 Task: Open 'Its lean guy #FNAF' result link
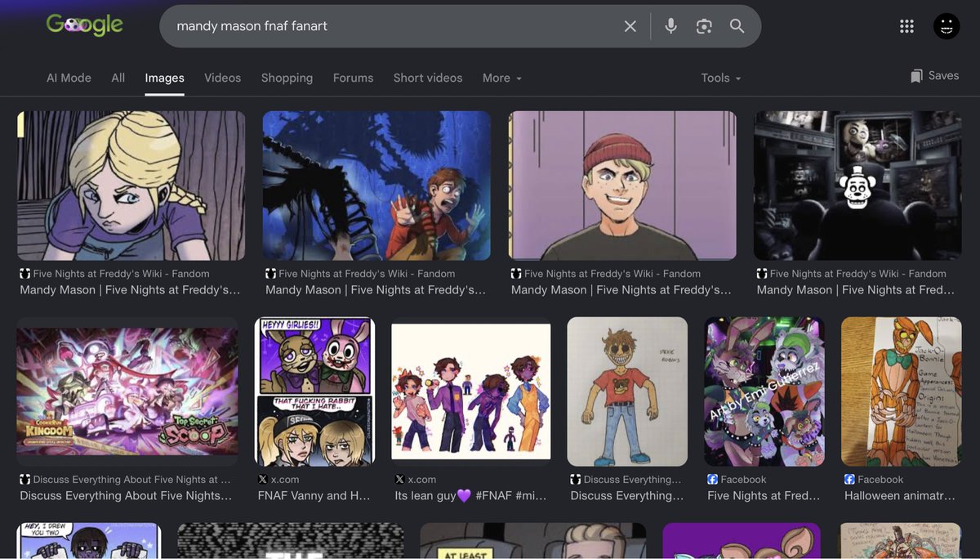(470, 495)
